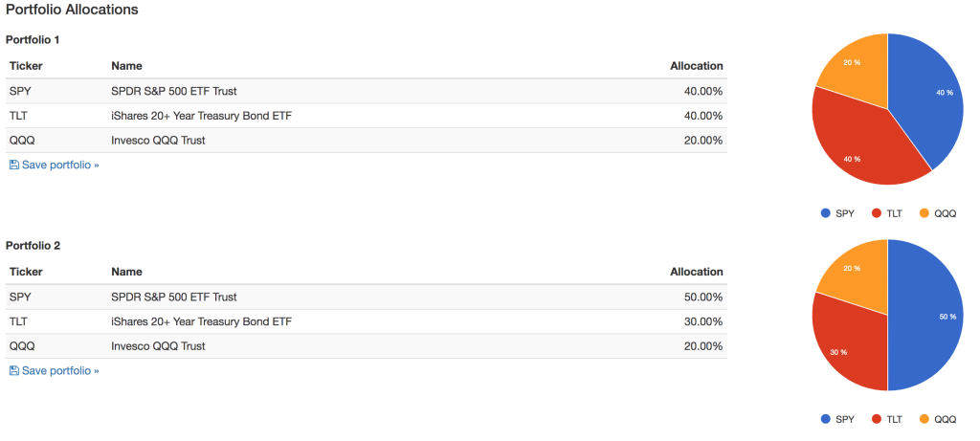Viewport: 980px width, 441px height.
Task: Select the red 30% TLT slice in Portfolio 2 pie
Action: pyautogui.click(x=850, y=346)
